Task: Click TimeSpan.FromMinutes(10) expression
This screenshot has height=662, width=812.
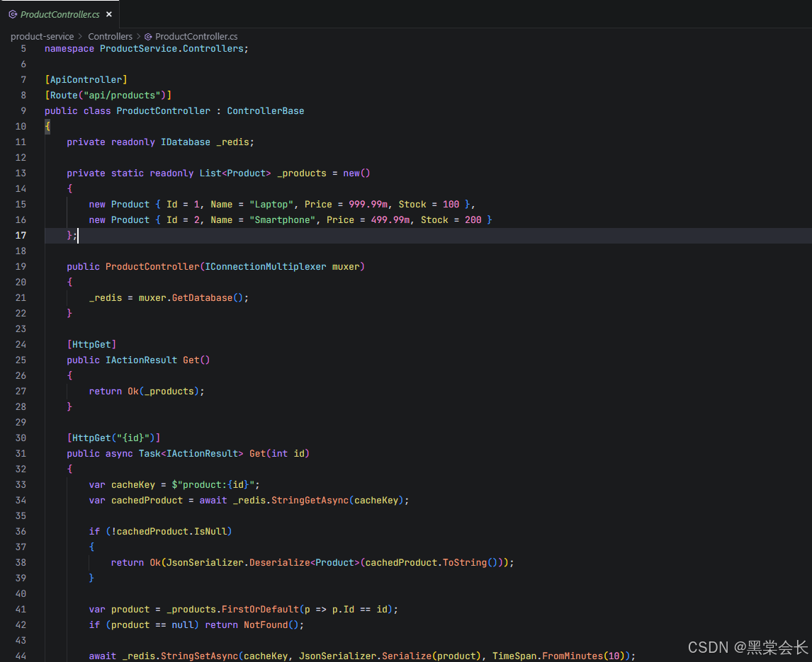Action: point(559,656)
